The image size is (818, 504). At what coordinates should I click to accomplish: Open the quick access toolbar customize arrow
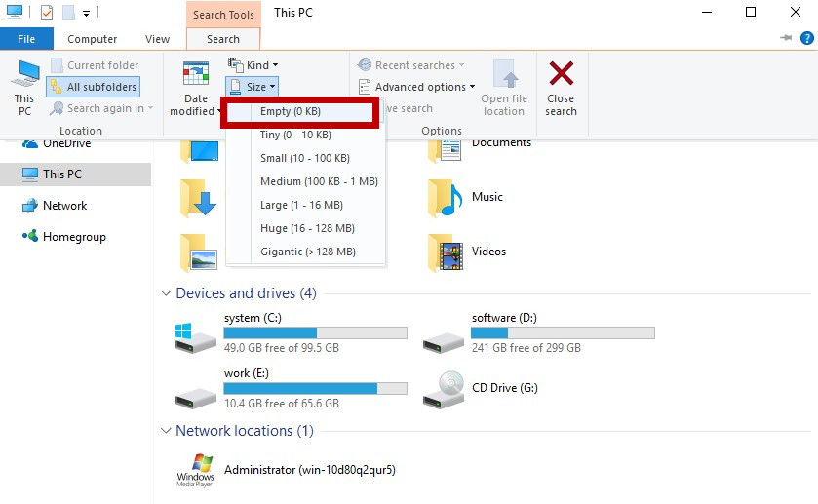tap(86, 13)
